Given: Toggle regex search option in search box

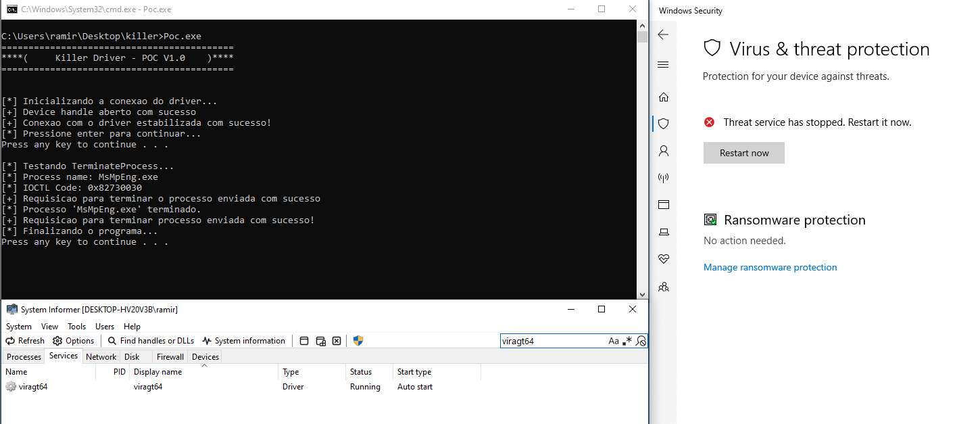Looking at the screenshot, I should point(628,341).
